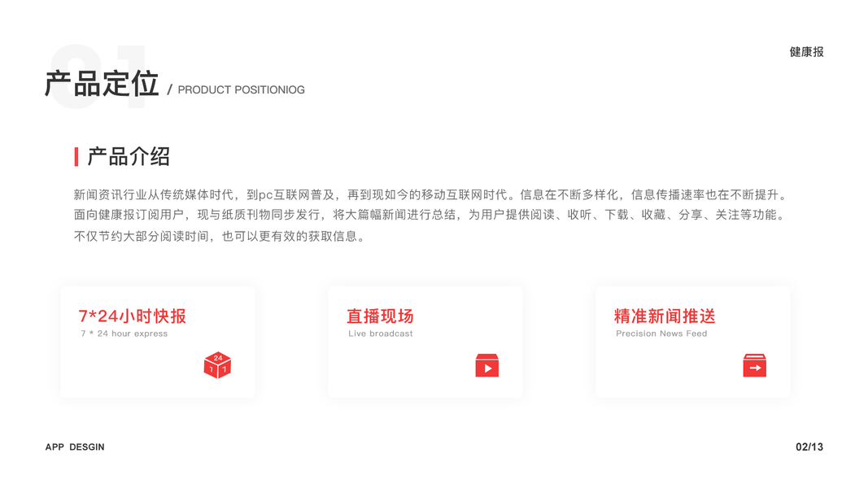Click the 产品介绍 section heading
Viewport: 868px width, 488px height.
tap(129, 157)
